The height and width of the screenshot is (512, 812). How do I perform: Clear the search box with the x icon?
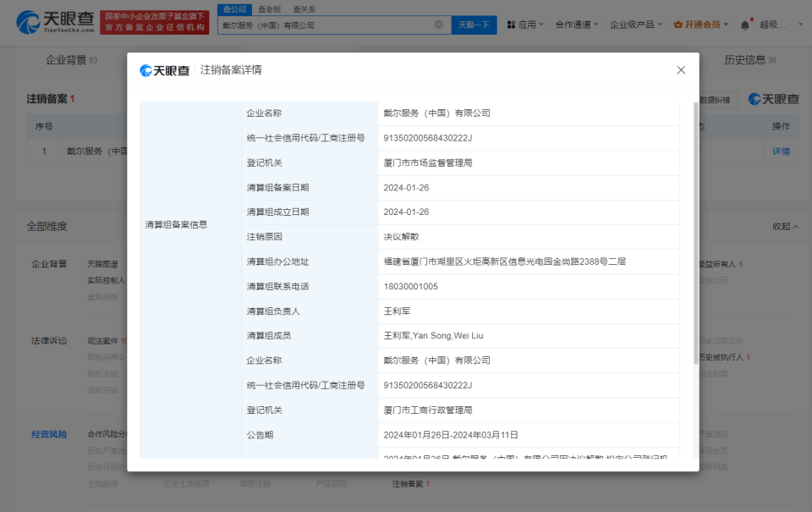pos(439,24)
